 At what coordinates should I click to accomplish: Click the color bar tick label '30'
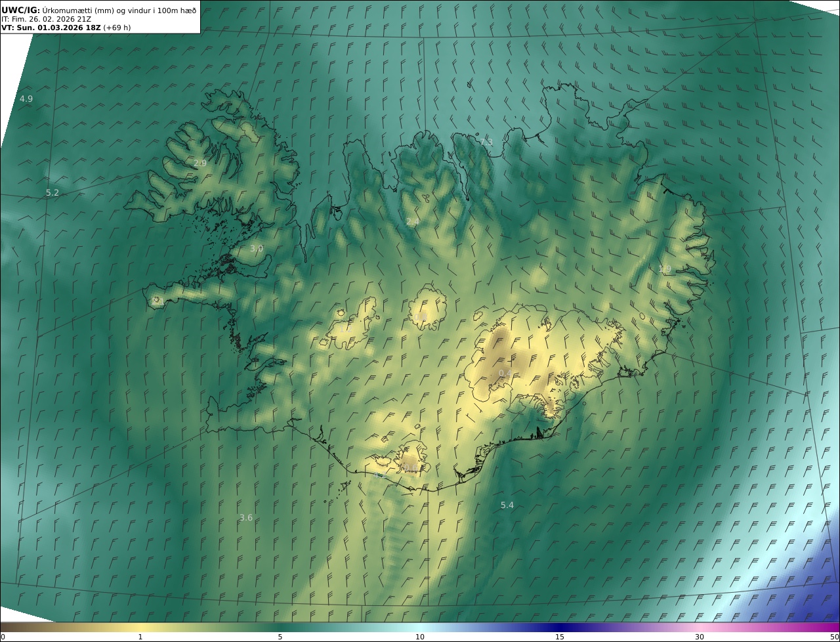coord(700,637)
